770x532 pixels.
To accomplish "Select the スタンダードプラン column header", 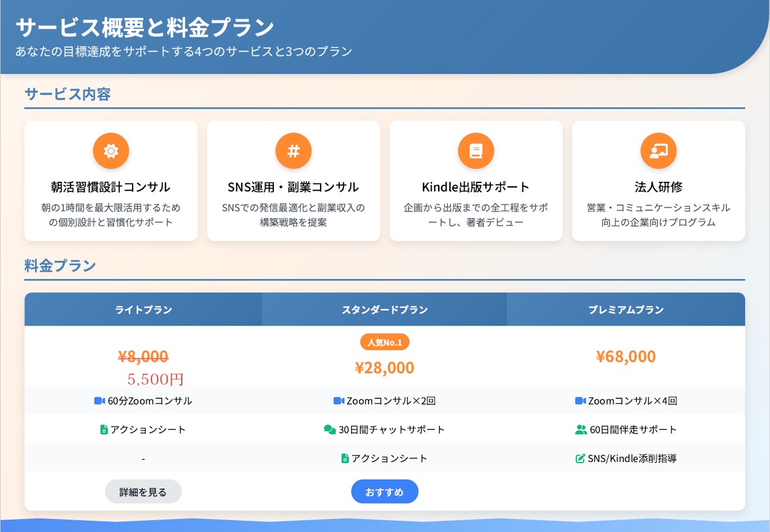I will click(x=384, y=309).
